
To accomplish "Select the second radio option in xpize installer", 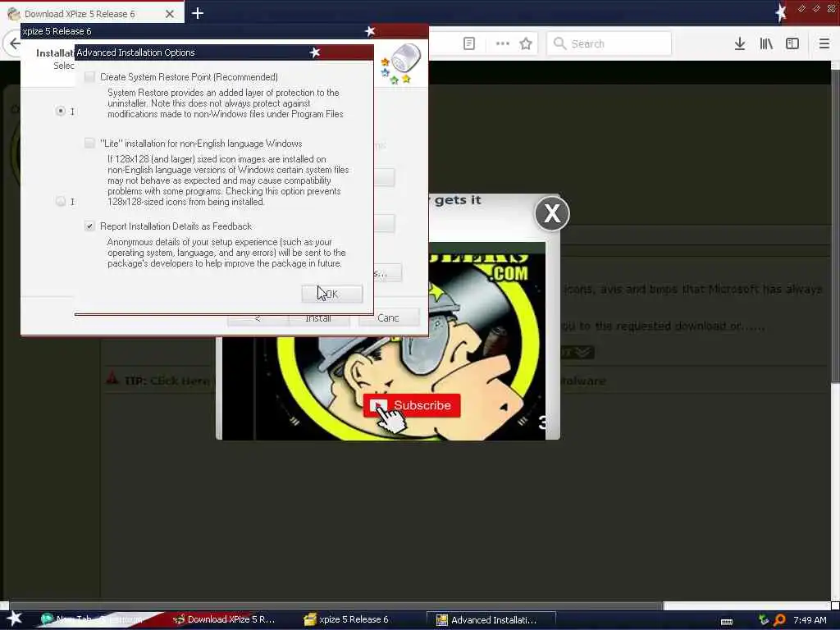I will (x=61, y=202).
